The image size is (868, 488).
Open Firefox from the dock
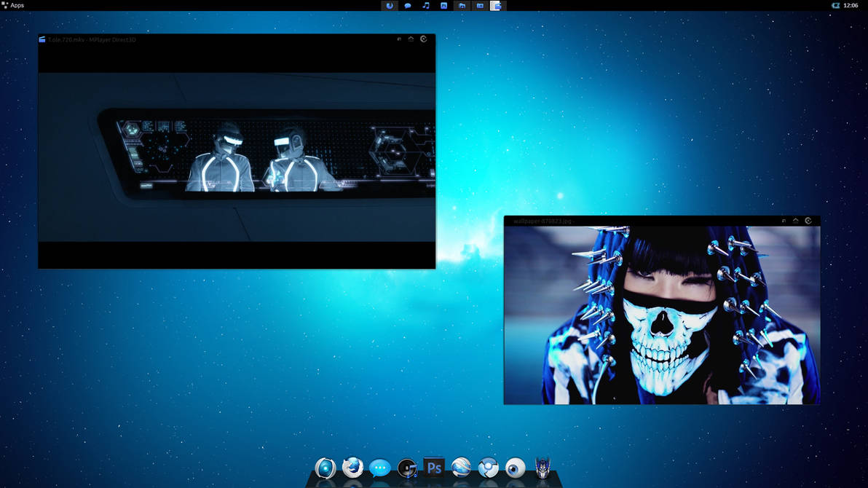tap(352, 468)
